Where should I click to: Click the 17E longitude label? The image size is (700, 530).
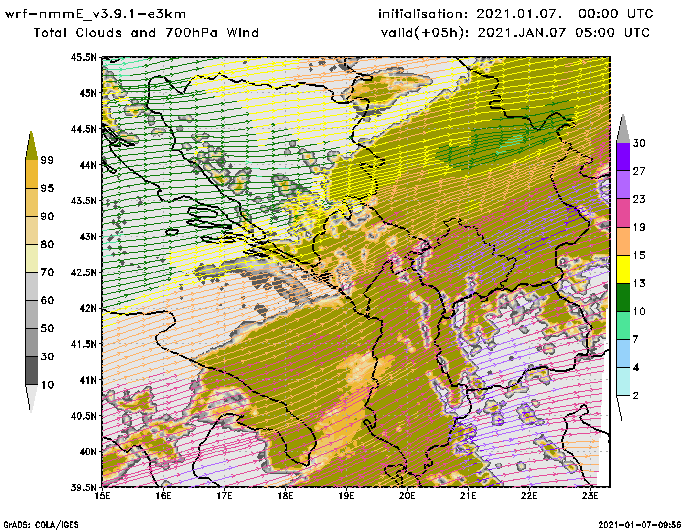[x=224, y=495]
